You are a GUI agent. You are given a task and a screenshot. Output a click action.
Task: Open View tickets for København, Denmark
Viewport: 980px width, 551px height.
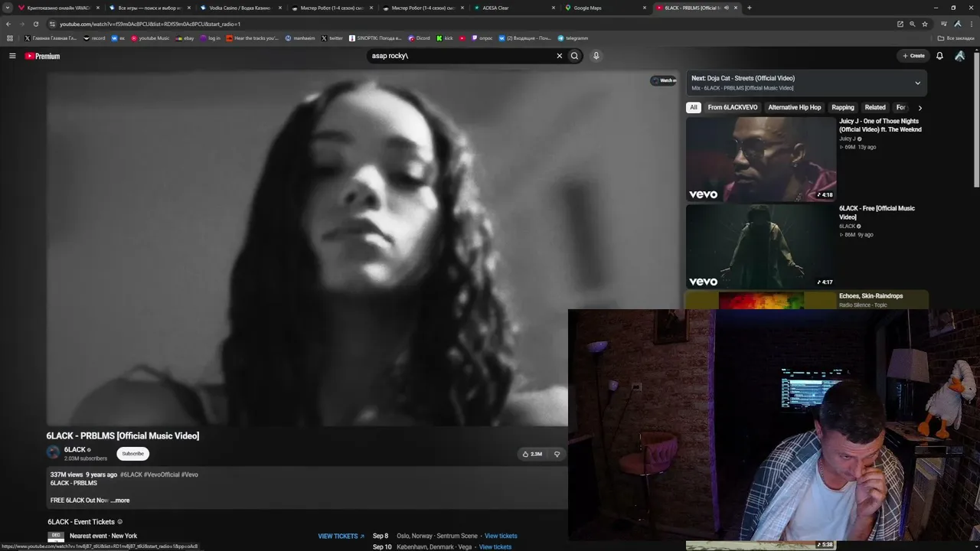(495, 547)
